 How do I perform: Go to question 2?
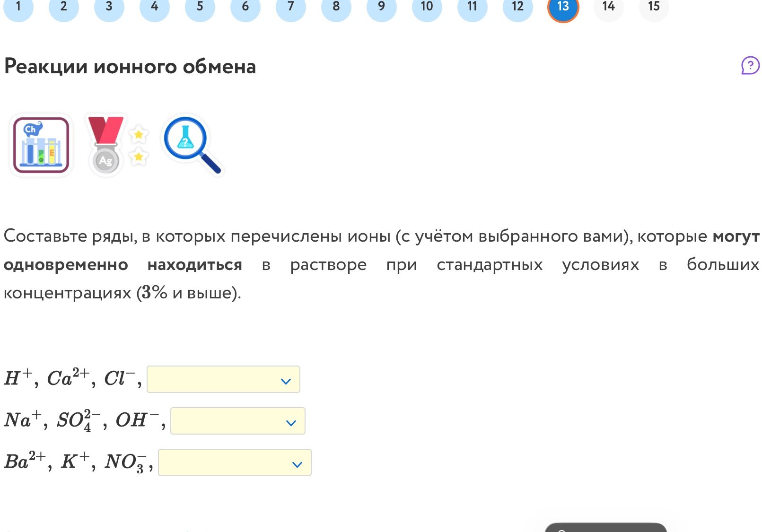(64, 7)
